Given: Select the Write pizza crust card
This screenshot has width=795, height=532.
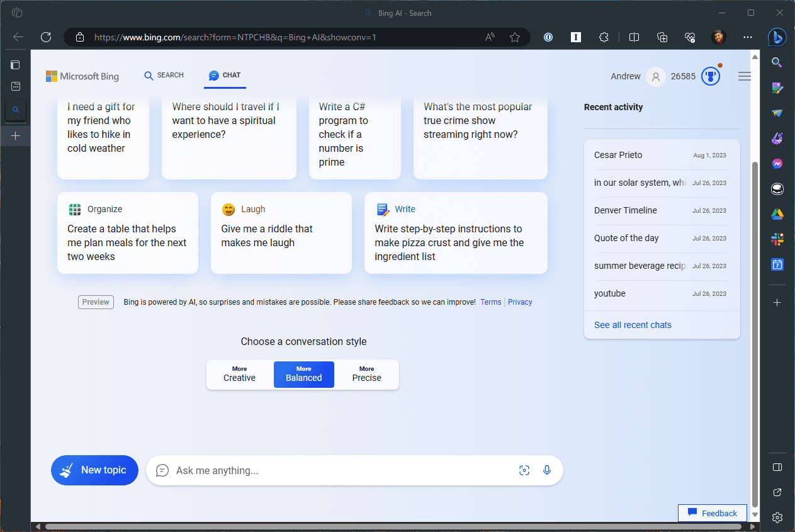Looking at the screenshot, I should click(x=456, y=233).
